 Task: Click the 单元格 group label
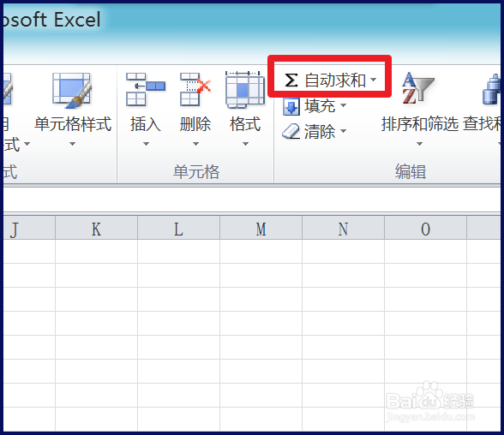[196, 172]
